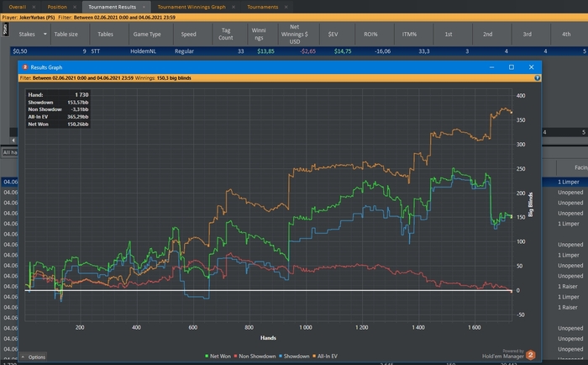Image resolution: width=588 pixels, height=365 pixels.
Task: Click the Hold'em Manager 2 logo
Action: (x=531, y=355)
